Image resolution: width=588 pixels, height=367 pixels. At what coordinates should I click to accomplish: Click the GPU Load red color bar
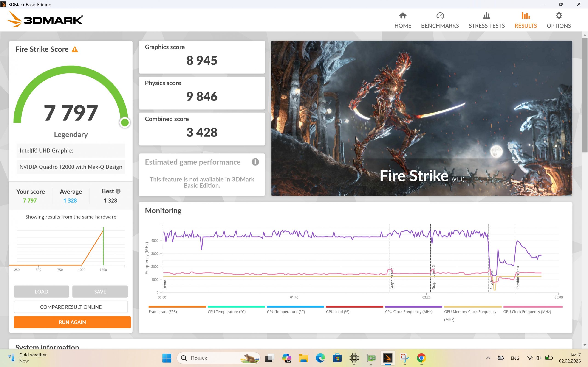[x=354, y=307]
